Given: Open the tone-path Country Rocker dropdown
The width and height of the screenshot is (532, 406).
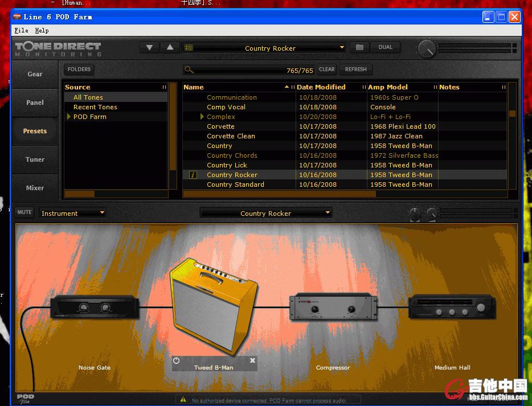Looking at the screenshot, I should pos(266,214).
